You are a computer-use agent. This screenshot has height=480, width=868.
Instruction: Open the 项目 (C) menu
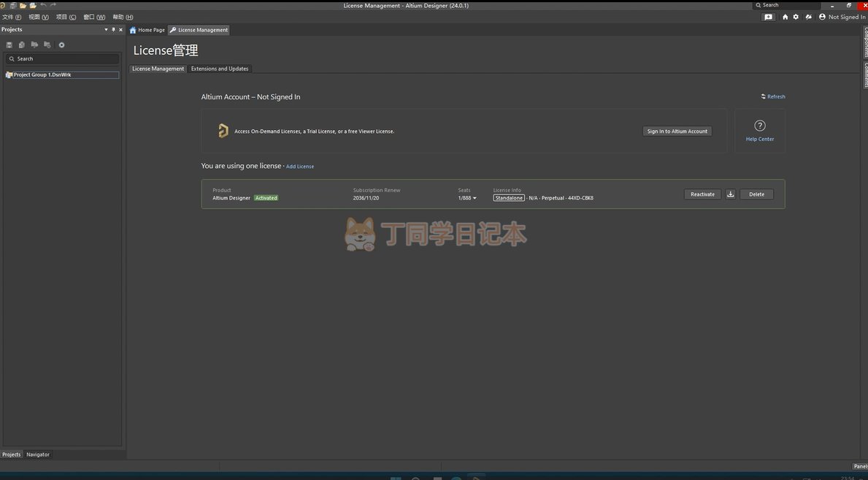point(66,18)
